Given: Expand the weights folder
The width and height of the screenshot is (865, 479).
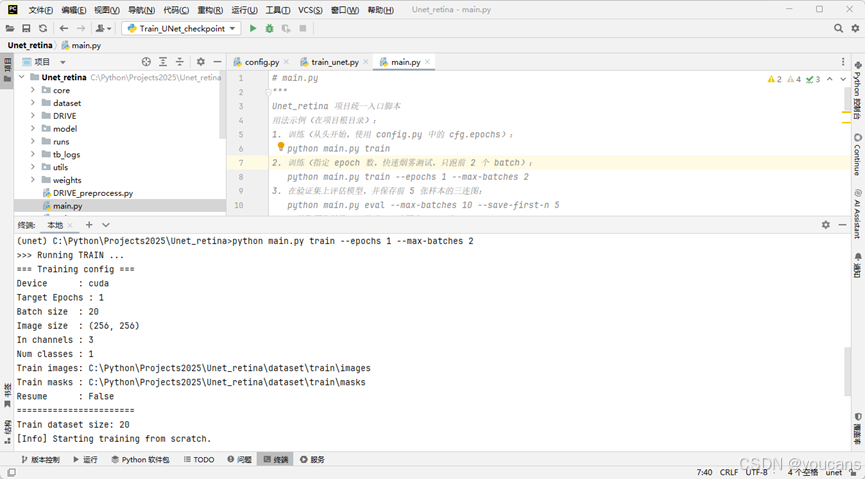Looking at the screenshot, I should 33,180.
